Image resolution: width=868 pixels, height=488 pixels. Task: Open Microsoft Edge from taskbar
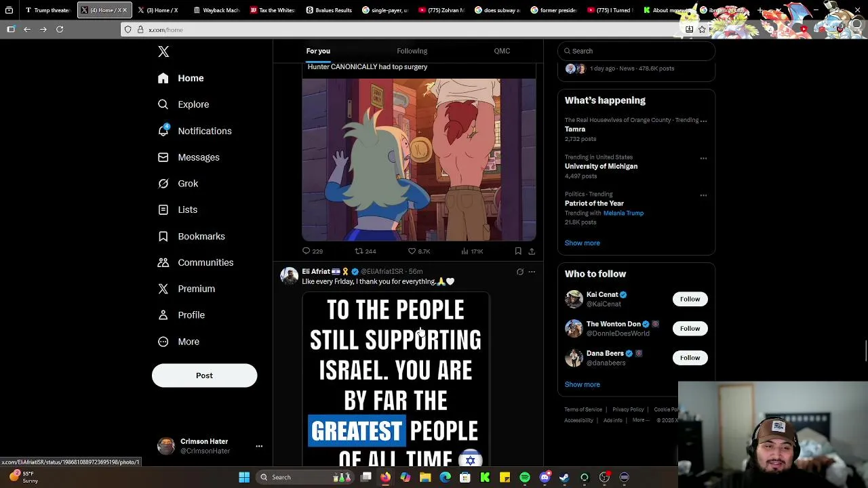(445, 477)
